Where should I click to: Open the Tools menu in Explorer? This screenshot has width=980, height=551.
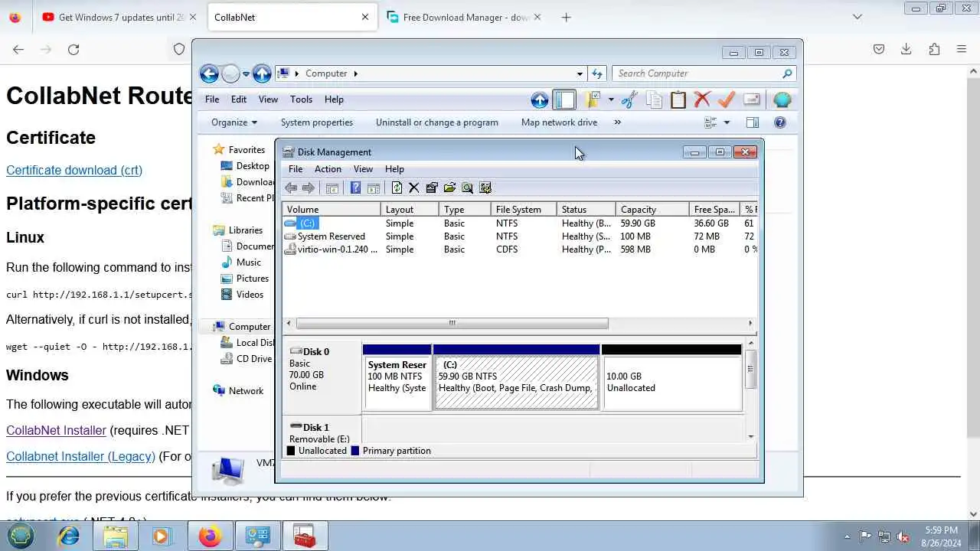(x=301, y=99)
